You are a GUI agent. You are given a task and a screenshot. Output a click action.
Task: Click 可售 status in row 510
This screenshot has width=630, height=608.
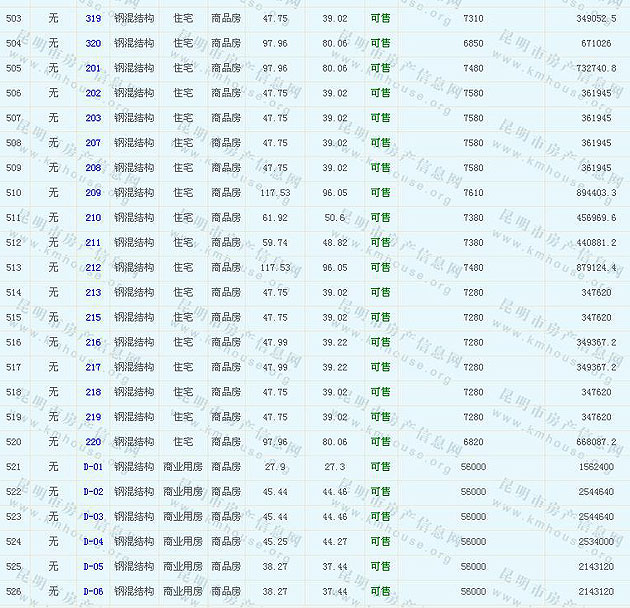tap(380, 193)
